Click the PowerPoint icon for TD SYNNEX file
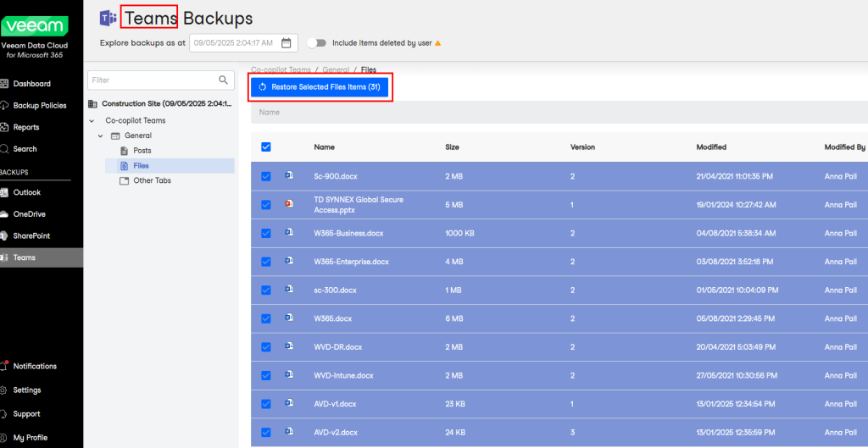 point(288,203)
